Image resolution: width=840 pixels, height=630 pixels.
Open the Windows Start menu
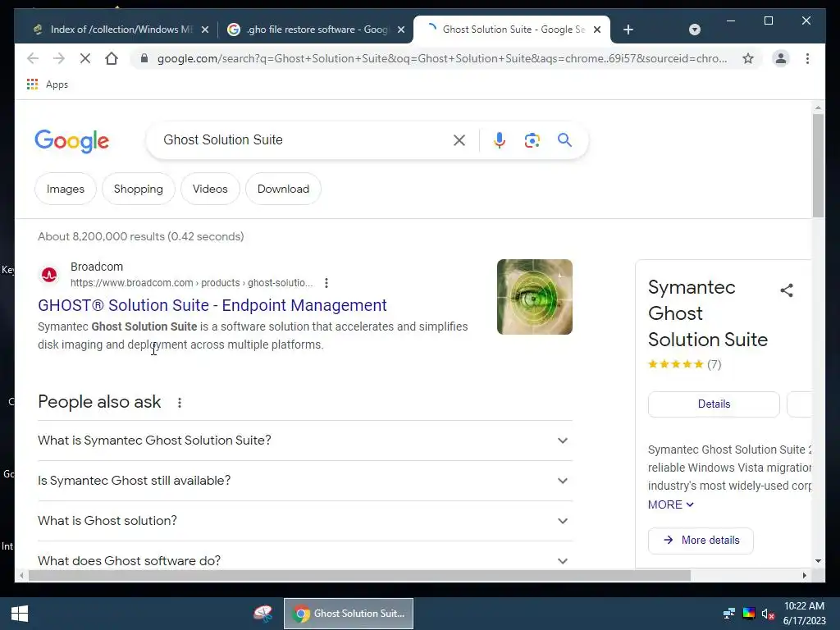(x=20, y=614)
